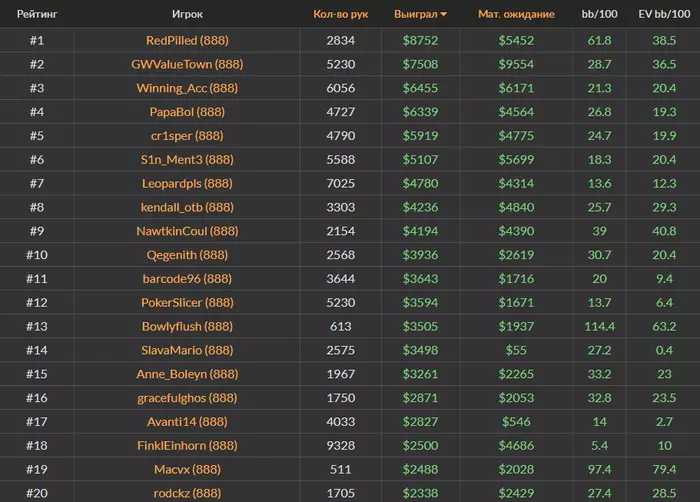The width and height of the screenshot is (700, 502).
Task: Select Qegenith (888) player name
Action: [187, 255]
